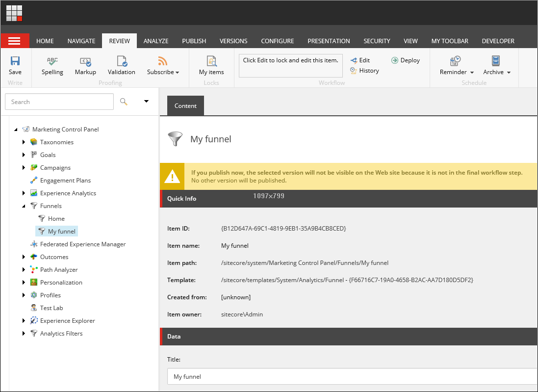
Task: Collapse the Quick Info section header
Action: 349,198
